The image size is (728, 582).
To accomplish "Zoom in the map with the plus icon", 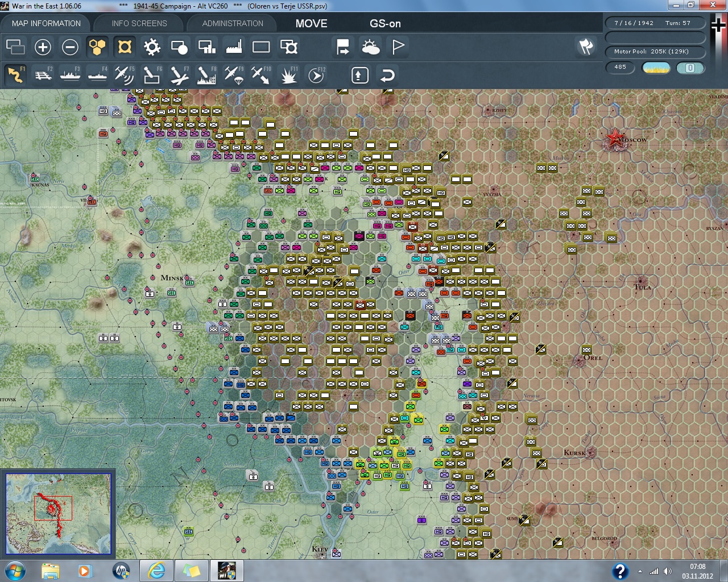I will 43,47.
